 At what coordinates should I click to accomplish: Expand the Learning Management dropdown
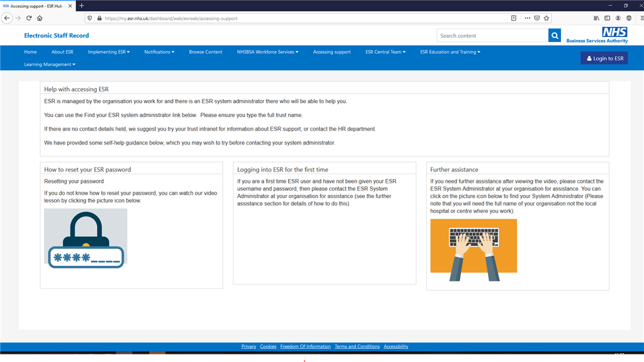(x=50, y=65)
